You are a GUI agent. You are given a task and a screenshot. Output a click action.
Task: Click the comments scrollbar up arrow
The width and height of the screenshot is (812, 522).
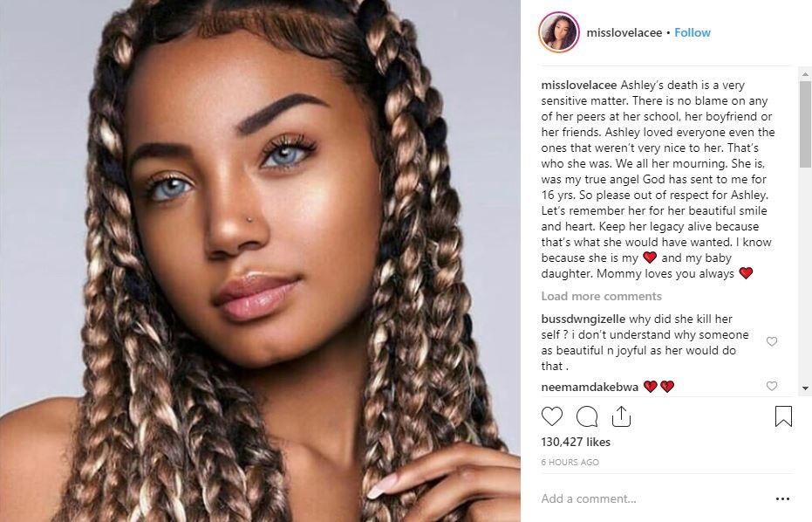click(x=805, y=74)
